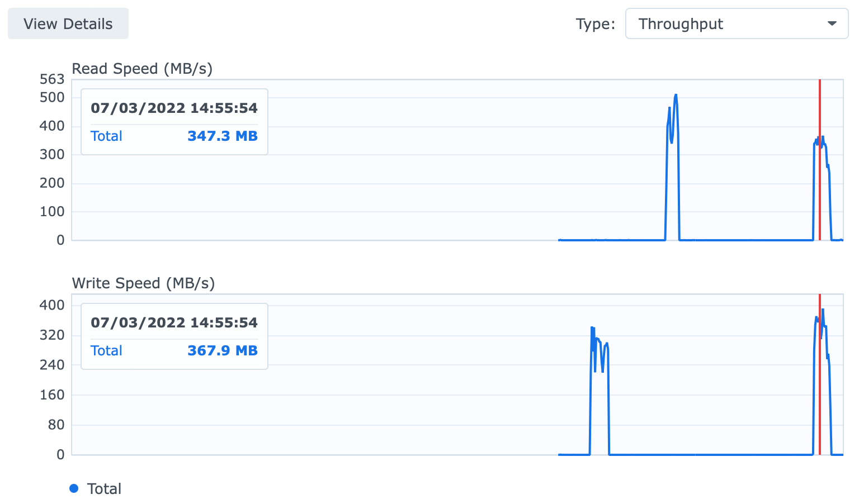Viewport: 859px width, 504px height.
Task: Toggle the Total legend series
Action: point(95,489)
